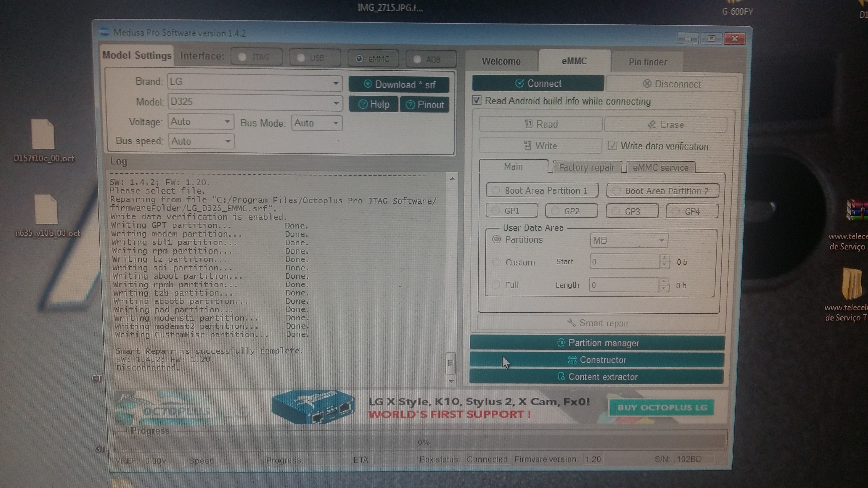
Task: Click the Write button
Action: coord(540,145)
